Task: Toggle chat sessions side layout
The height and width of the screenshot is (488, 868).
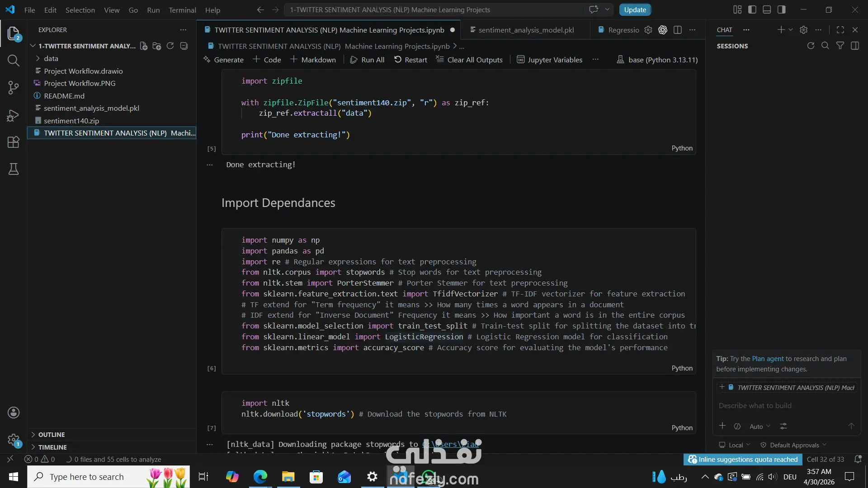Action: [x=855, y=46]
